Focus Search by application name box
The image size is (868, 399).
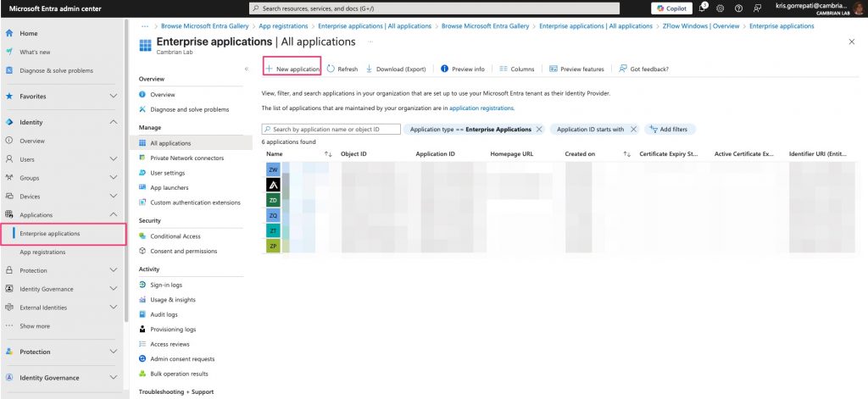pyautogui.click(x=331, y=129)
